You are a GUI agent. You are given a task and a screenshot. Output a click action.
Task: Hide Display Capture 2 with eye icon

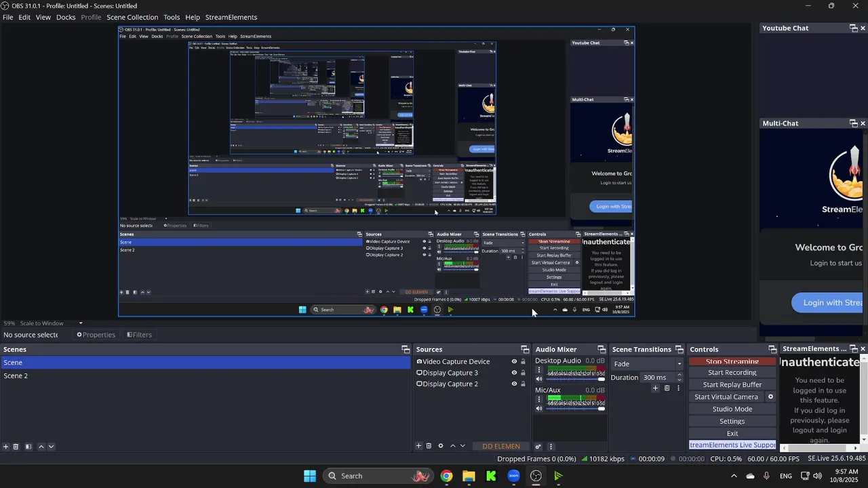click(514, 384)
